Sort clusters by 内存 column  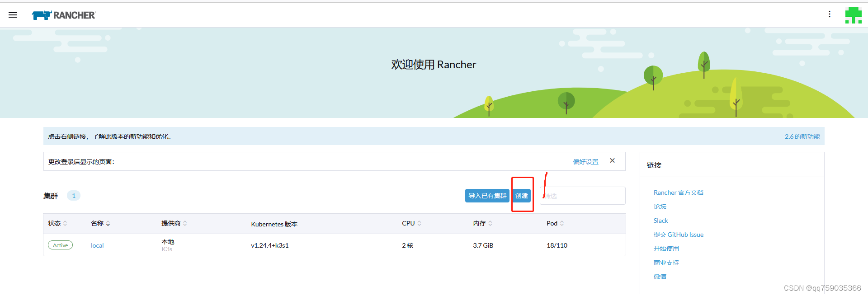click(483, 223)
